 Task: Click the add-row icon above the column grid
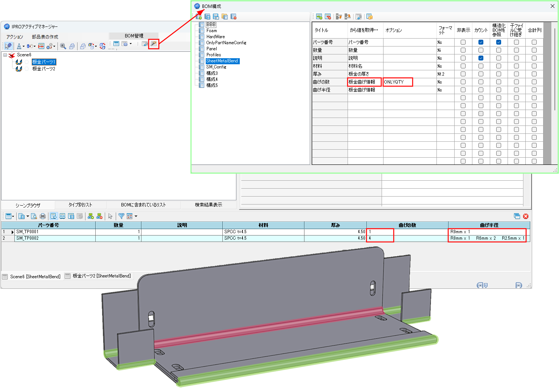click(319, 17)
